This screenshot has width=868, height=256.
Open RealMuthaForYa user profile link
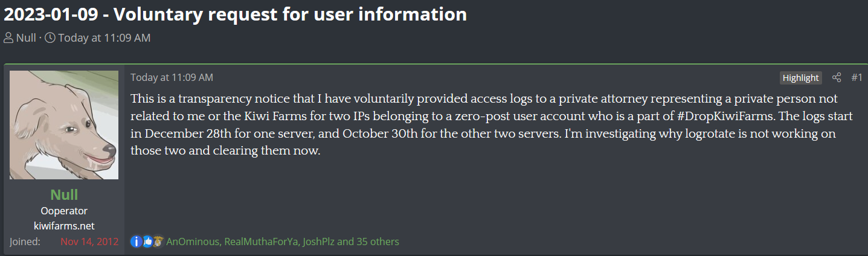(261, 242)
